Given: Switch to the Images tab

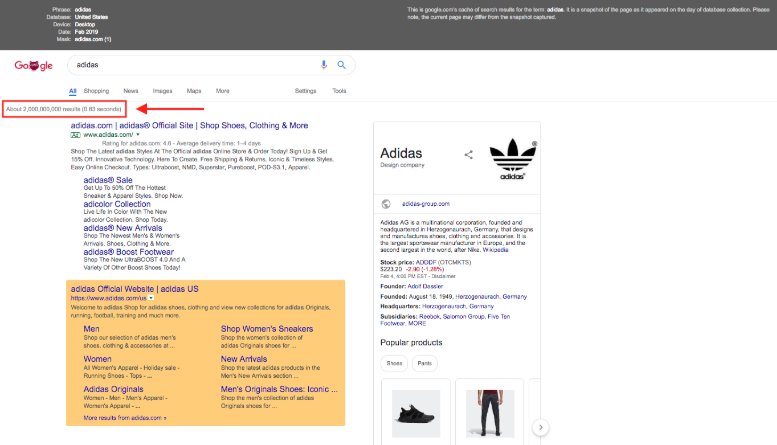Looking at the screenshot, I should coord(163,91).
